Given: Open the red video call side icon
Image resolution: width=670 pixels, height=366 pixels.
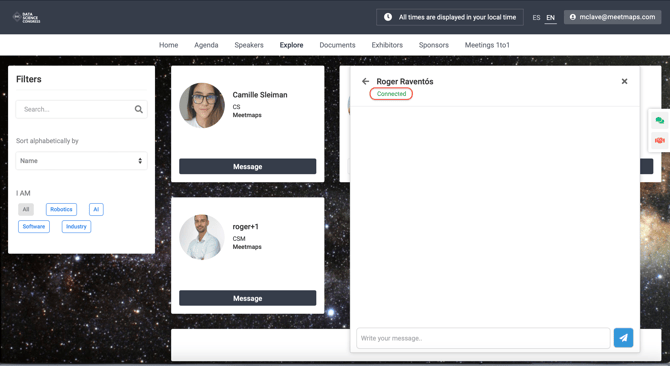Looking at the screenshot, I should [x=659, y=141].
